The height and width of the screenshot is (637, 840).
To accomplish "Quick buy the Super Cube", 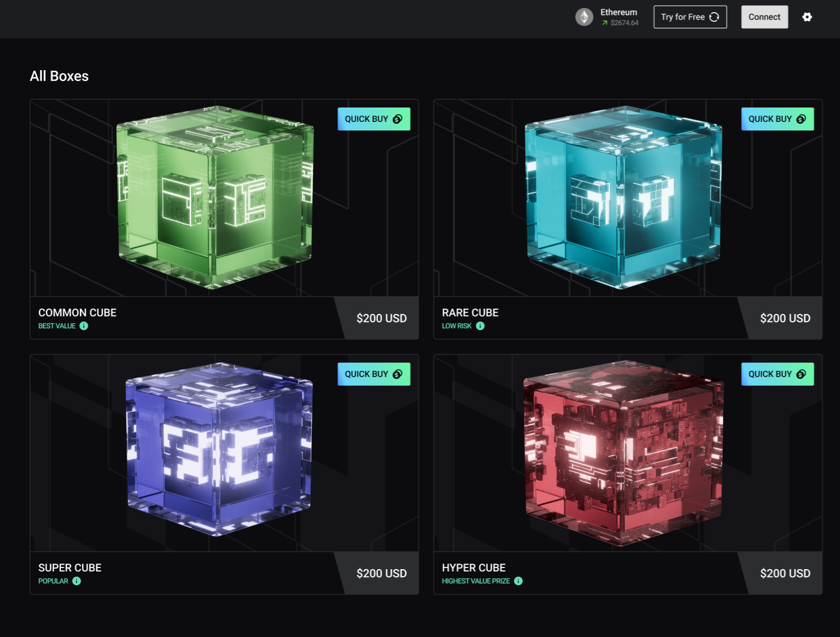I will click(374, 374).
